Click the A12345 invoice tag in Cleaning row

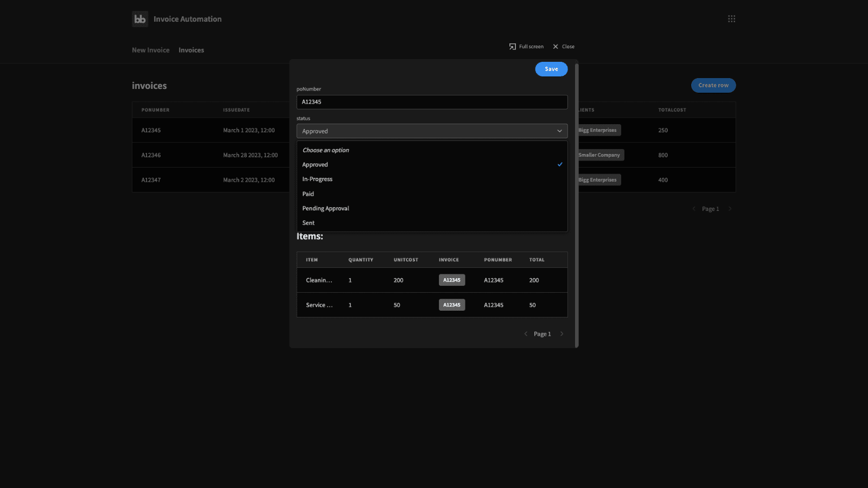pos(452,280)
